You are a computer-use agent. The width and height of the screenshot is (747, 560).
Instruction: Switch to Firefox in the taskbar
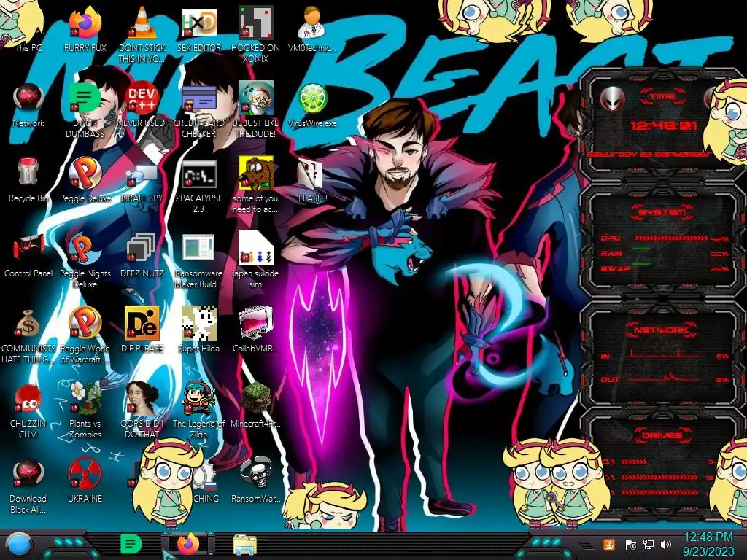(x=187, y=544)
